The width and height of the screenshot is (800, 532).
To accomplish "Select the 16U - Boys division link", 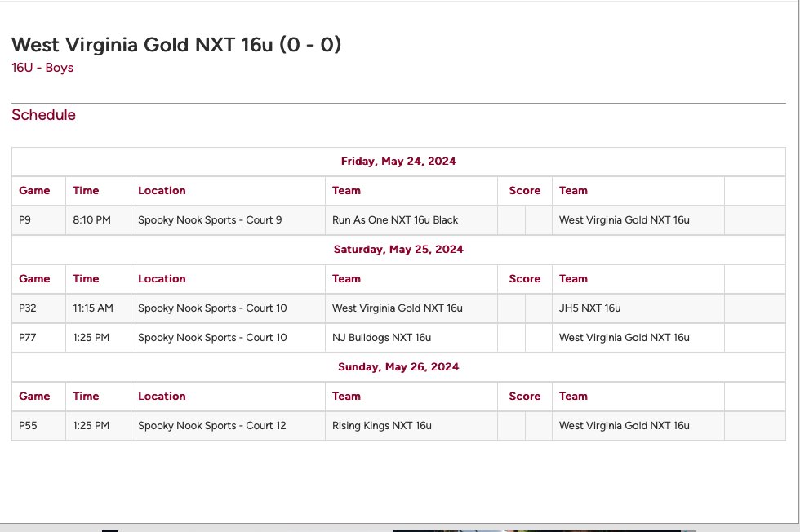I will coord(42,68).
